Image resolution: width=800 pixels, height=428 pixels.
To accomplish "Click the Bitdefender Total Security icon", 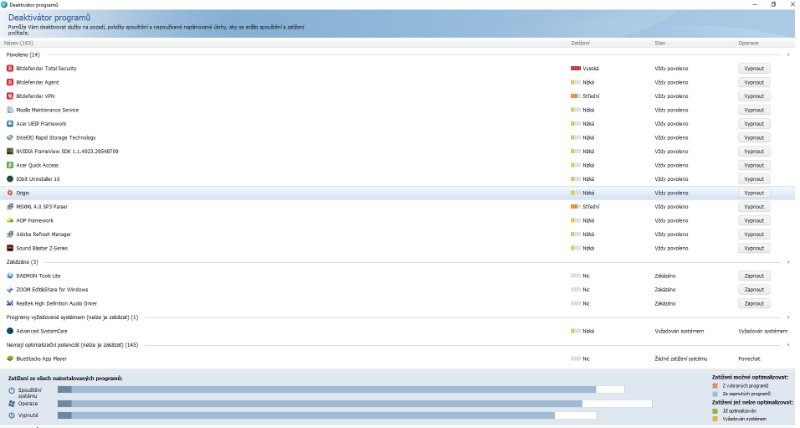I will tap(10, 68).
